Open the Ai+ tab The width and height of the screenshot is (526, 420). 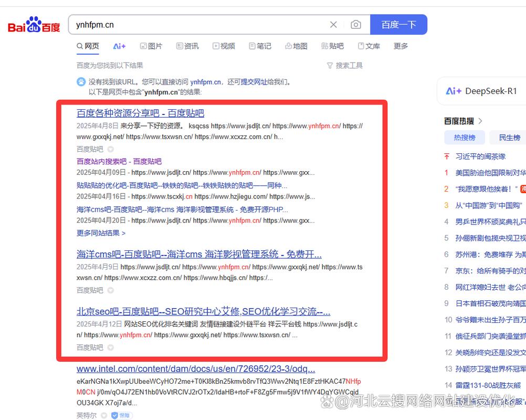pos(119,46)
